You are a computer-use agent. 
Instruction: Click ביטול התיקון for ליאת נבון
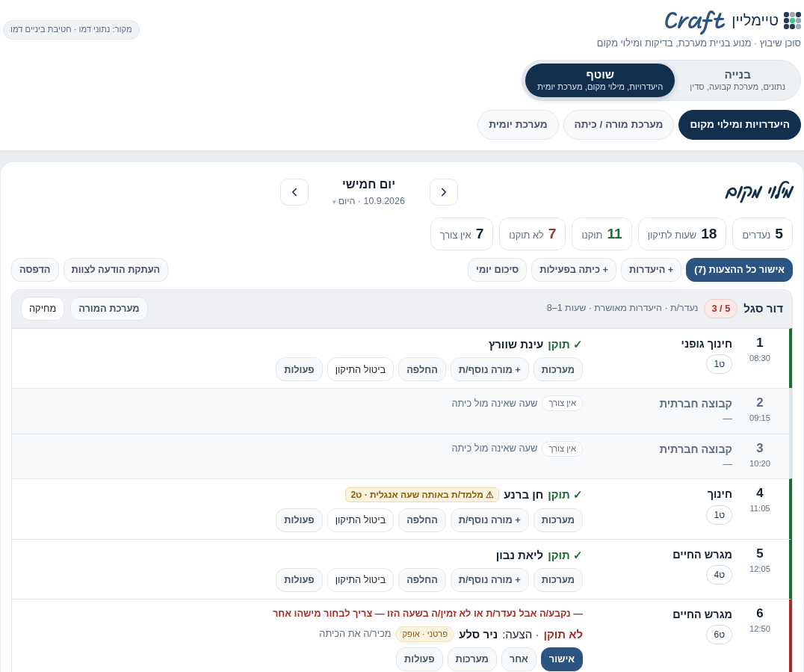[360, 580]
